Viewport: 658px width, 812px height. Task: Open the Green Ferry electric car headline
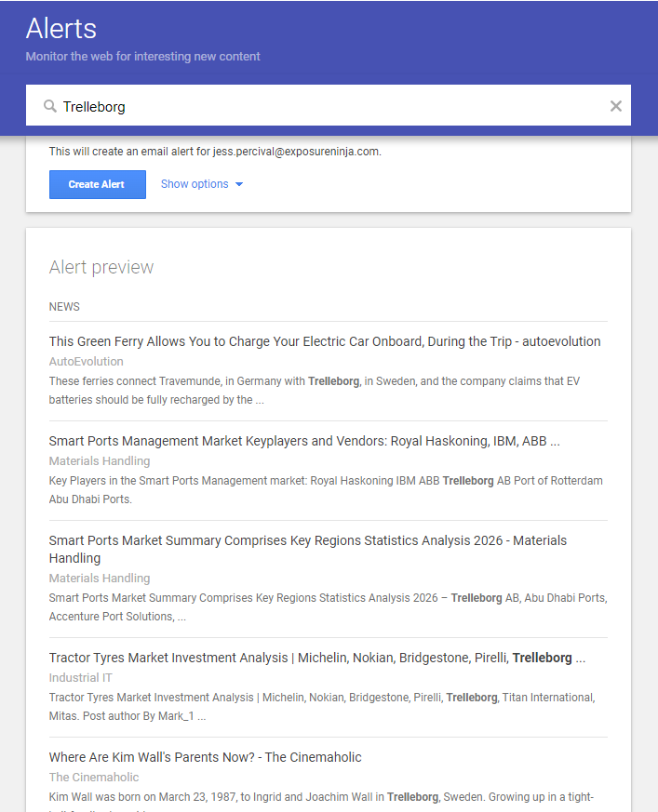325,341
